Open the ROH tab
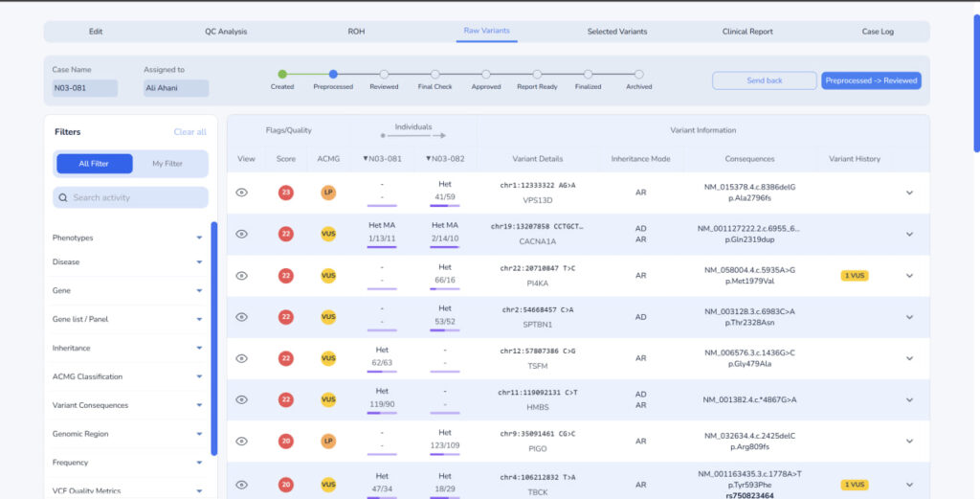This screenshot has height=499, width=980. 356,32
